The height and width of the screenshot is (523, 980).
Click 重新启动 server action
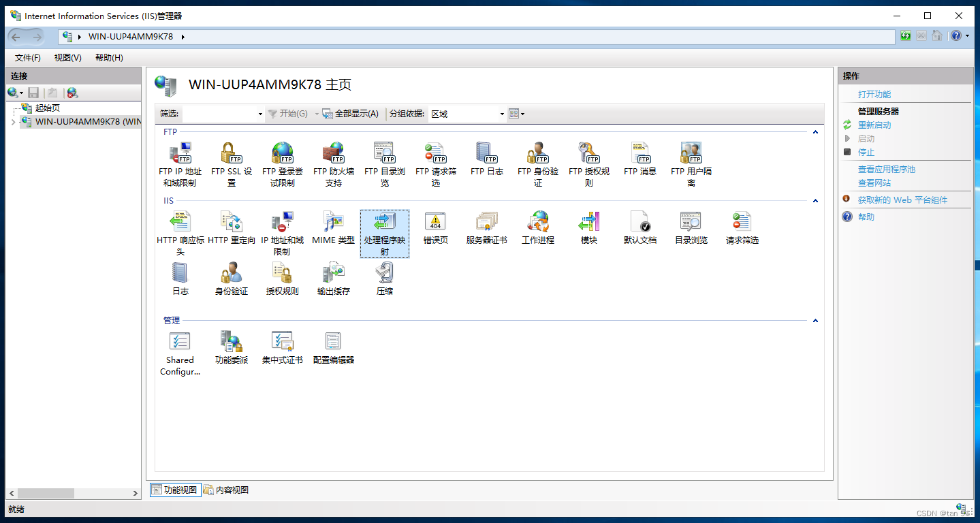[874, 125]
